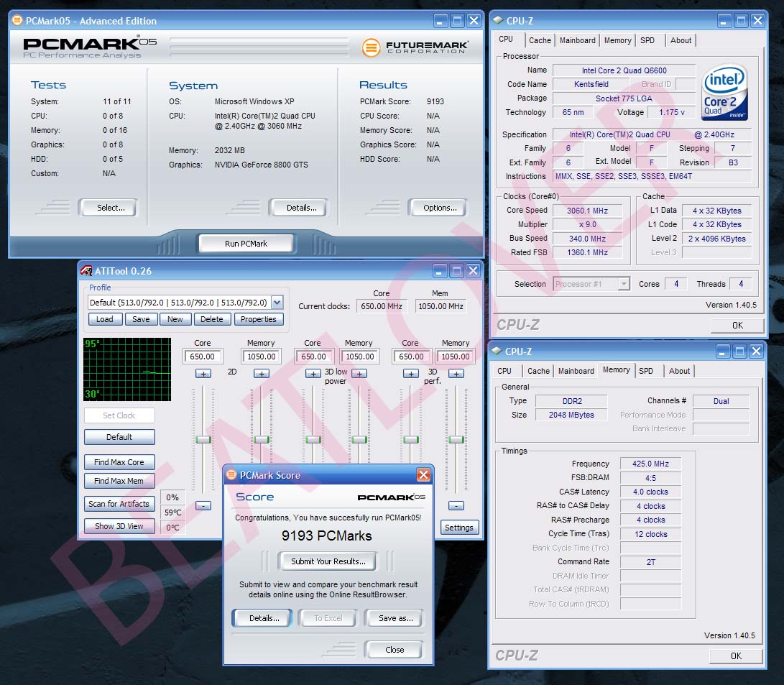Increase 2D Core clock with plus button
The image size is (784, 685).
click(x=203, y=374)
